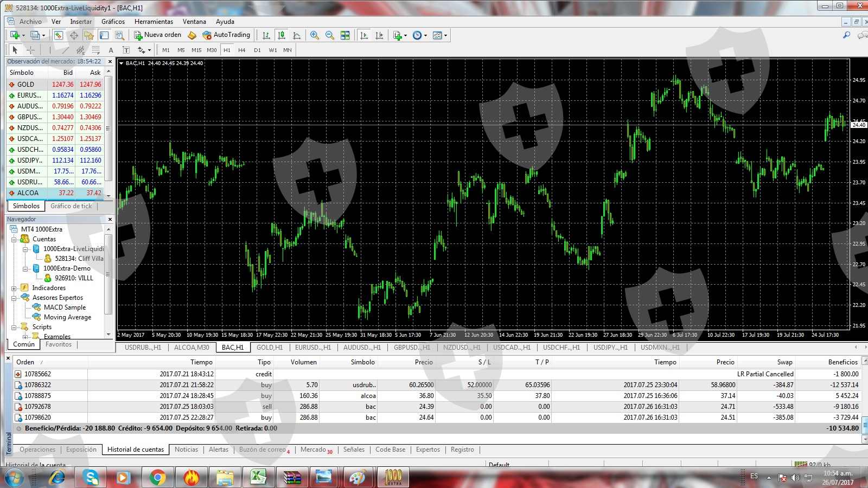868x488 pixels.
Task: Set timeframe to MN
Action: (x=288, y=50)
